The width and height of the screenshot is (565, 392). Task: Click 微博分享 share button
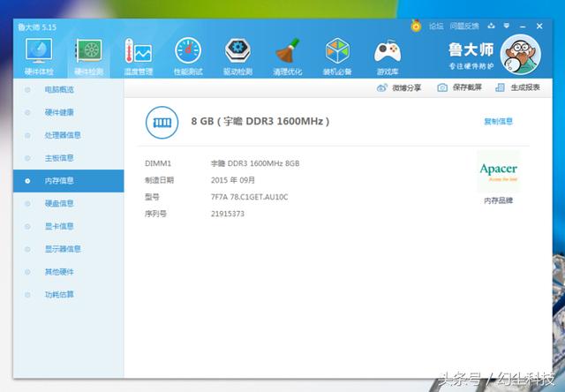(x=399, y=87)
